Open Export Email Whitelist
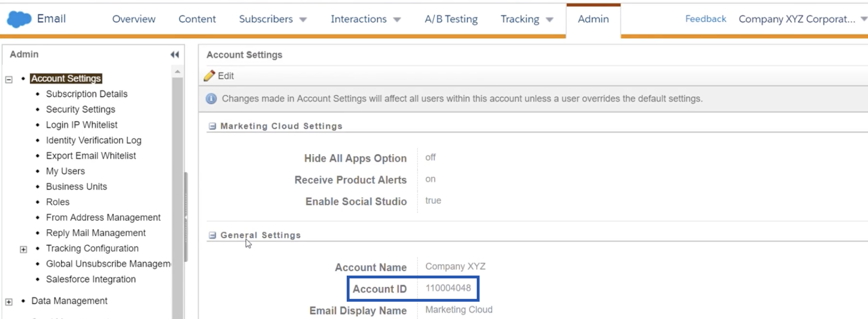This screenshot has width=868, height=319. tap(91, 156)
